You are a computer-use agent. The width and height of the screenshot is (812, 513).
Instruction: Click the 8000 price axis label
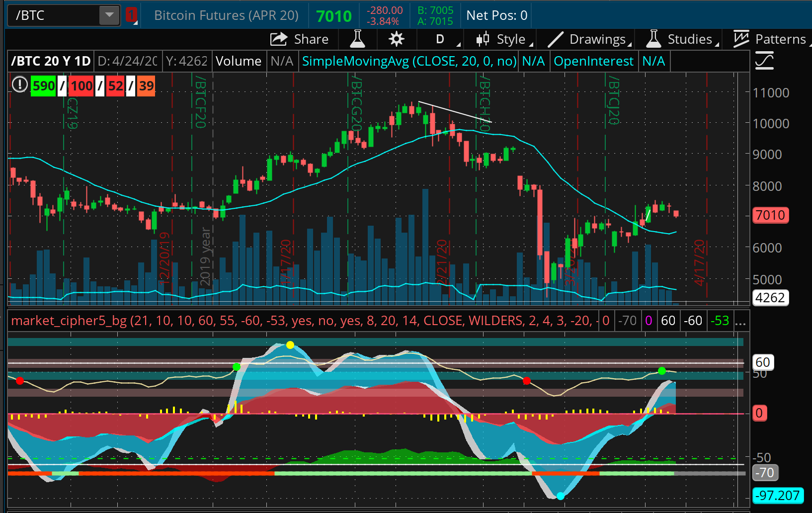[767, 186]
